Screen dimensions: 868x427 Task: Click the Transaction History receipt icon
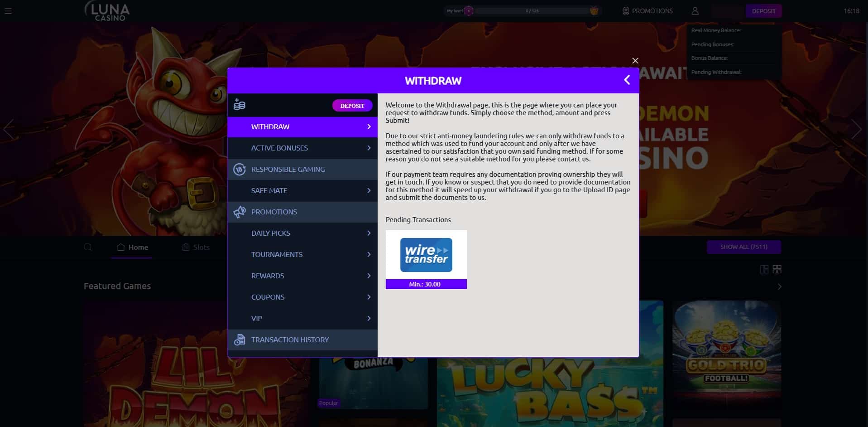point(239,340)
